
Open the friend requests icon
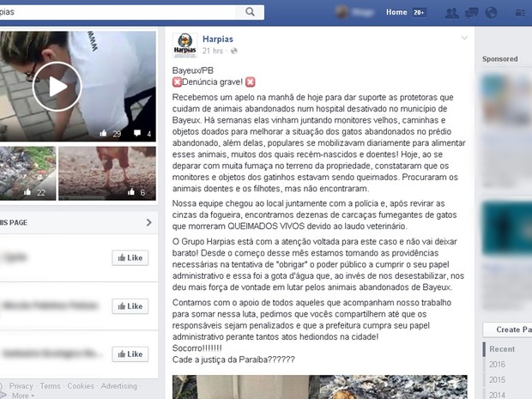click(451, 13)
